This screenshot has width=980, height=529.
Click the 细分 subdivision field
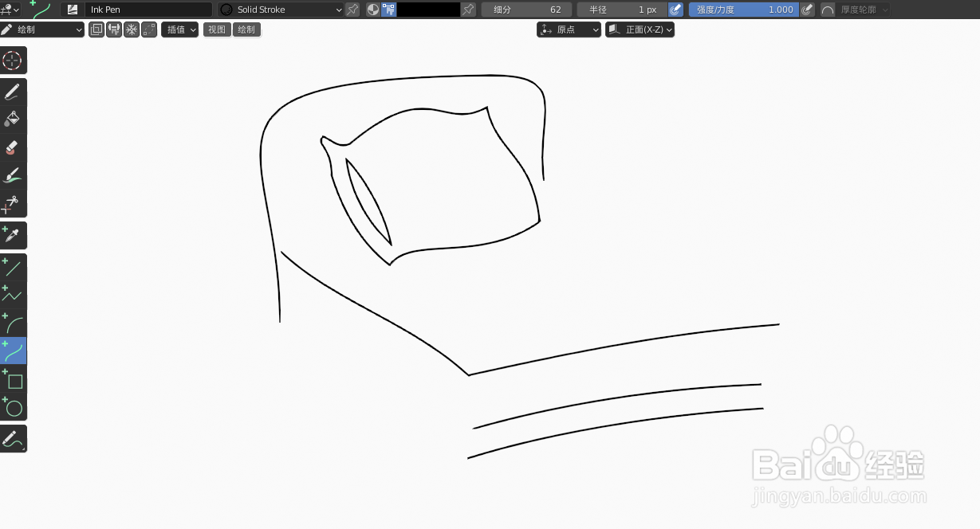[526, 10]
